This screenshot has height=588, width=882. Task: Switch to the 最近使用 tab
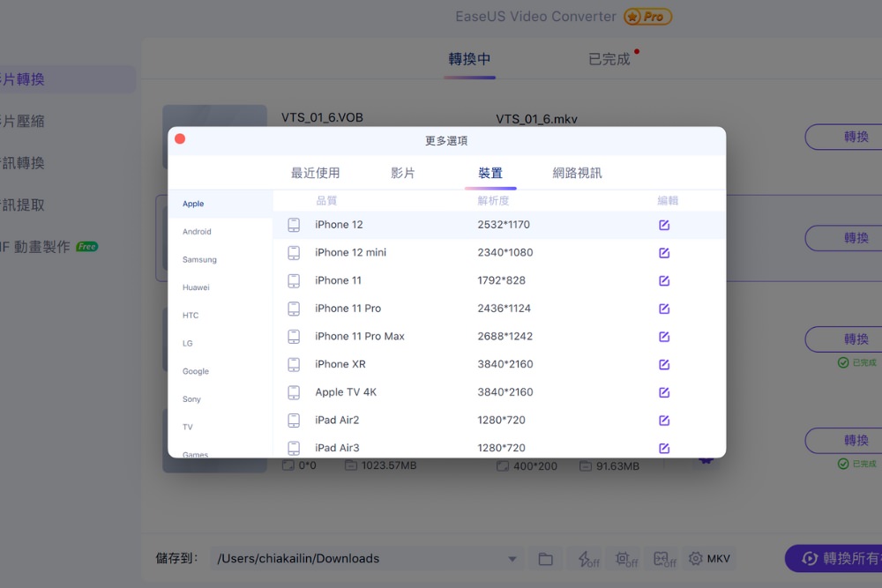tap(315, 173)
